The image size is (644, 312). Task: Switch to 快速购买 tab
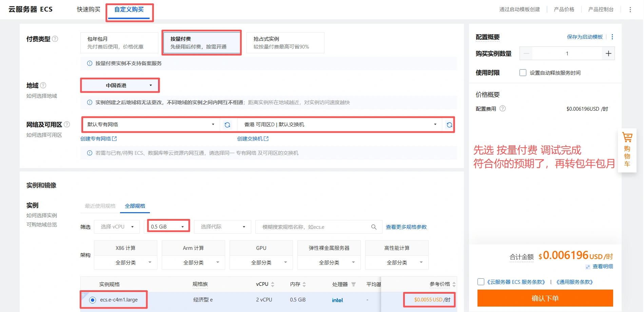coord(89,10)
